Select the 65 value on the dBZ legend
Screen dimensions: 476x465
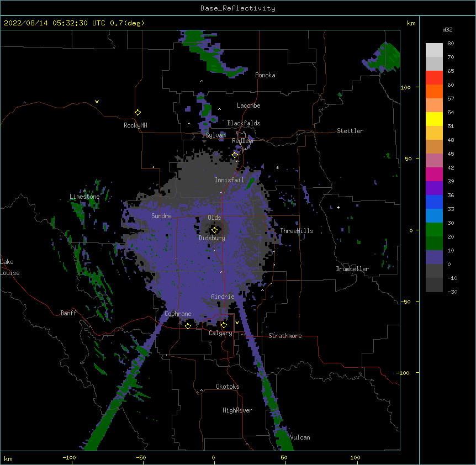(x=451, y=71)
